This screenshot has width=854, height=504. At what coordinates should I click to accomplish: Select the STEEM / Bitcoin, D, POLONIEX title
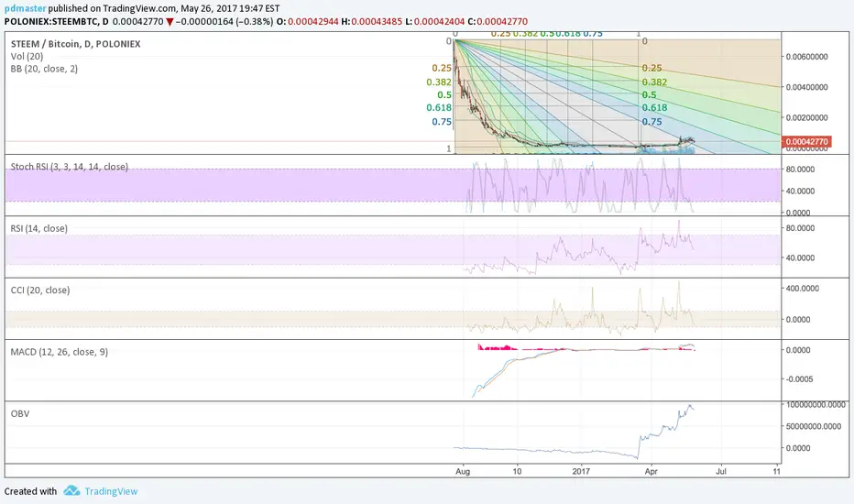(x=75, y=44)
